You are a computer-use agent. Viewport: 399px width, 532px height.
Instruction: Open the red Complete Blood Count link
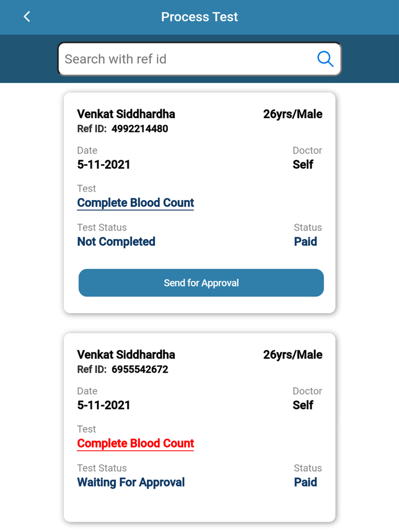pos(136,443)
